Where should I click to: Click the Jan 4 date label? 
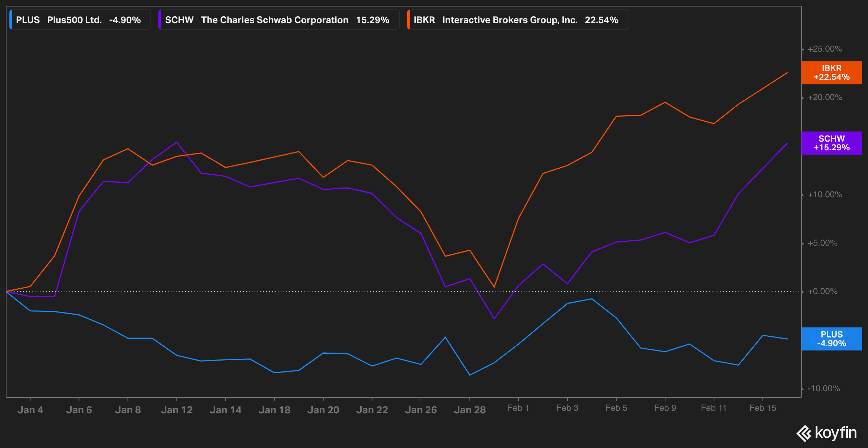click(x=30, y=410)
